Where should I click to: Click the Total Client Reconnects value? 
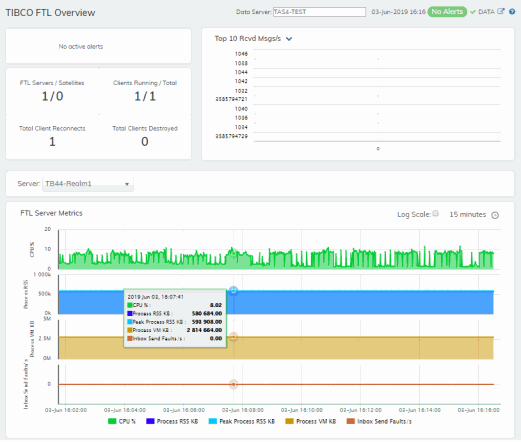[52, 142]
